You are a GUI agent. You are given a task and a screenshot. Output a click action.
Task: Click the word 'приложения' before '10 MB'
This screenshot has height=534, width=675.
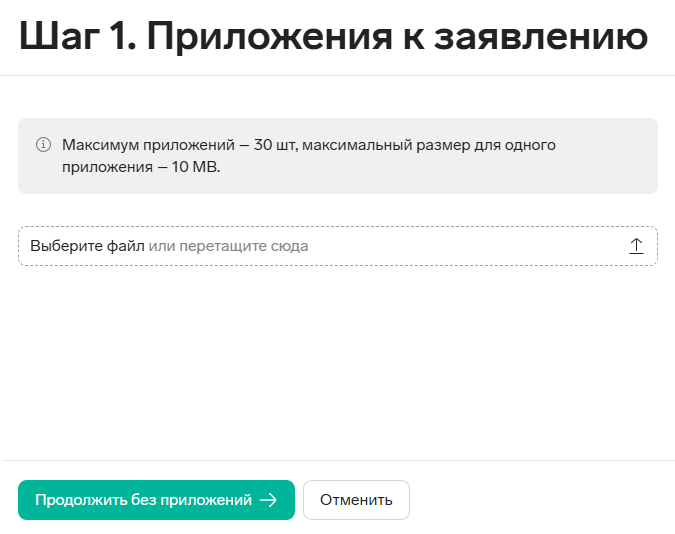coord(102,167)
